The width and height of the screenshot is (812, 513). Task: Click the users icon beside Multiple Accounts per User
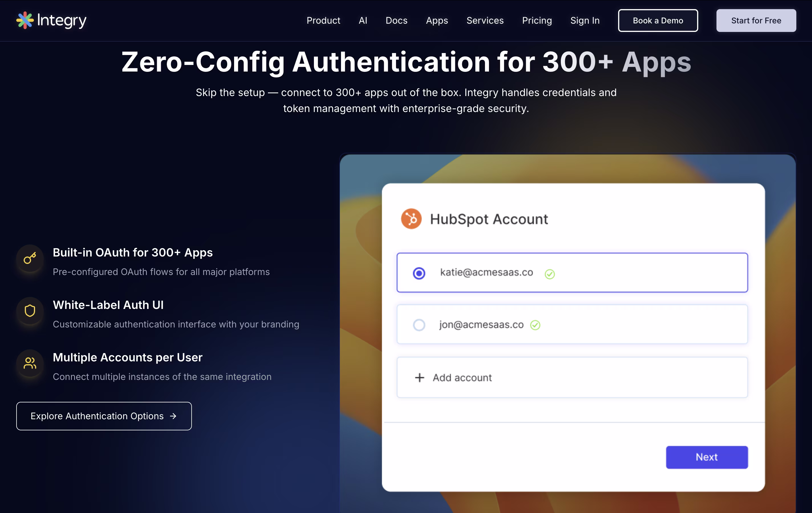pos(30,363)
